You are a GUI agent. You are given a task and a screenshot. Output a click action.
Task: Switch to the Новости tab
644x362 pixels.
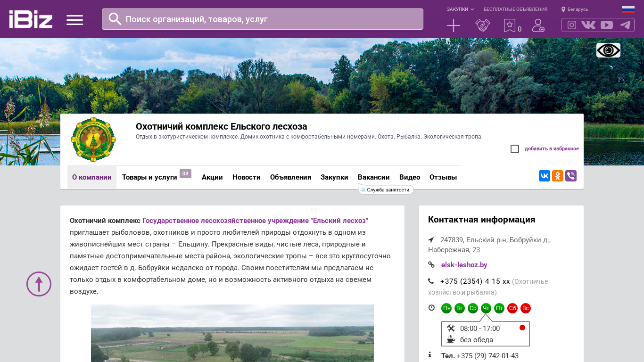(x=247, y=177)
